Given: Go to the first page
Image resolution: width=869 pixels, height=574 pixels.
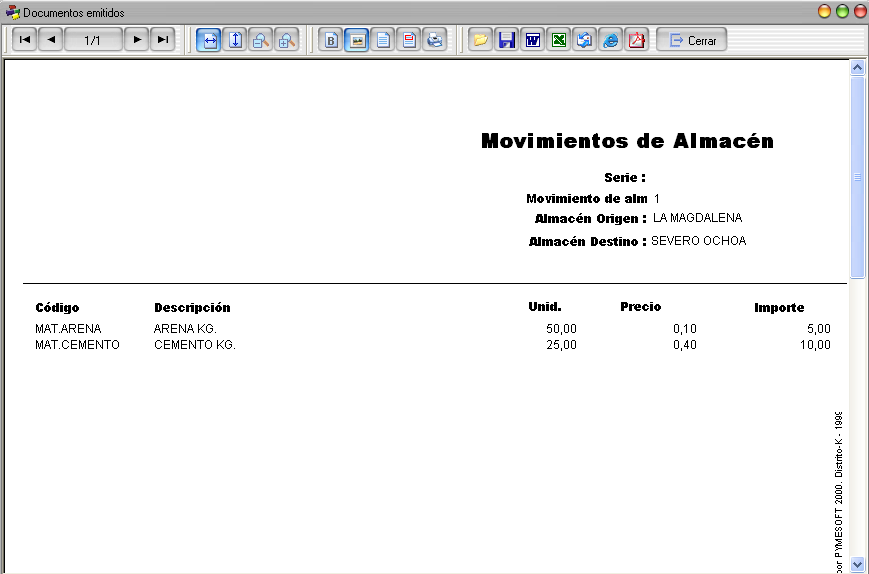Looking at the screenshot, I should click(24, 40).
